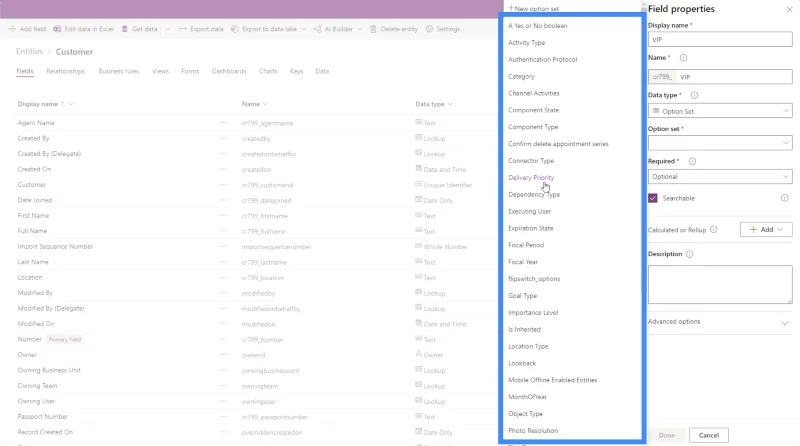The image size is (800, 446).
Task: Click the Edit data in Excel icon
Action: tap(57, 29)
